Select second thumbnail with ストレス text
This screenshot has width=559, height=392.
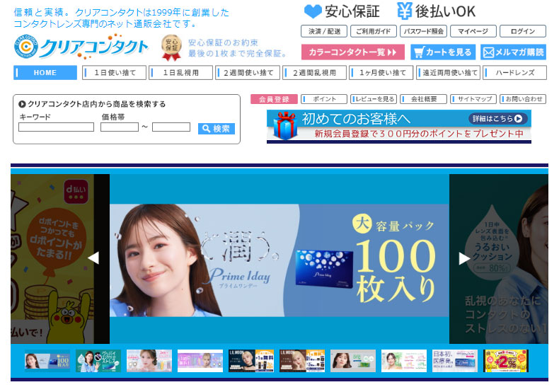(98, 361)
